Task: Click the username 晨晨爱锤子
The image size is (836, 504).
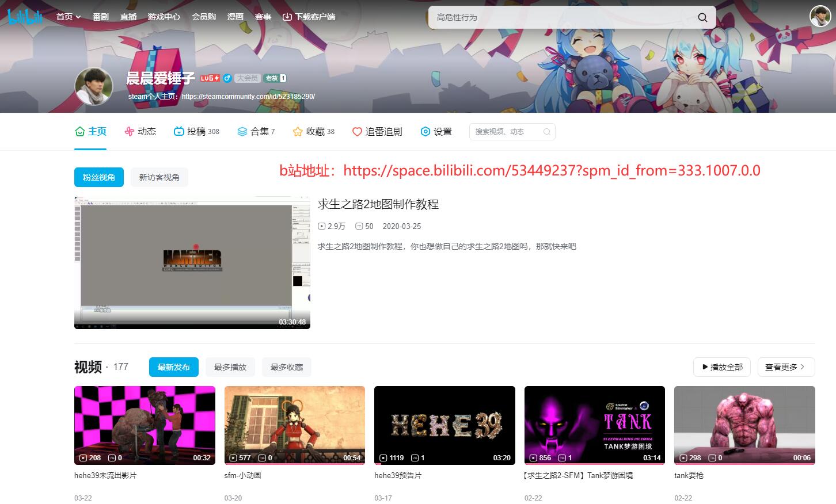Action: click(x=161, y=78)
